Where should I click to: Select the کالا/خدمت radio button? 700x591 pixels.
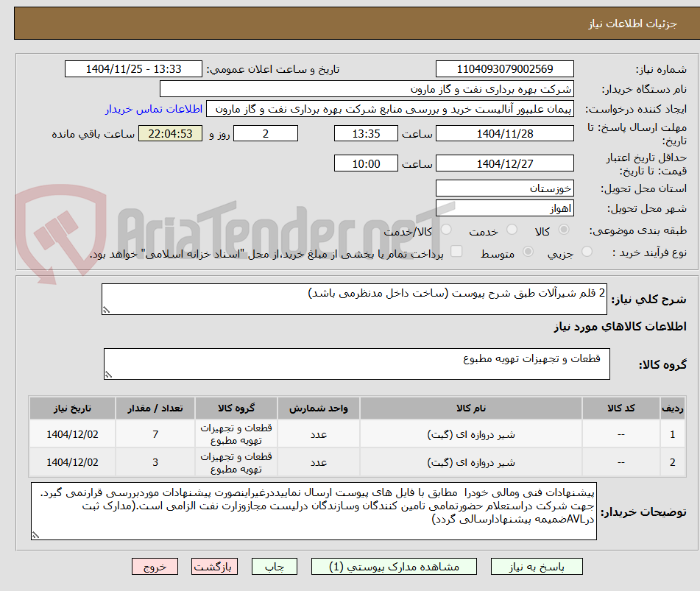pyautogui.click(x=446, y=230)
